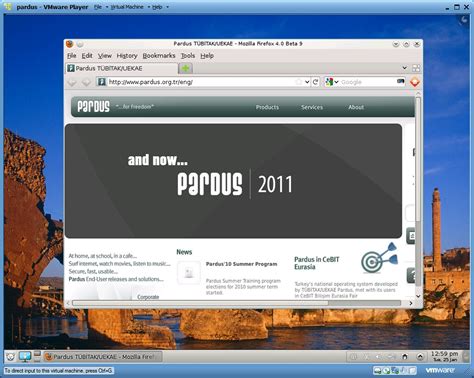Click the tab groups grid icon
This screenshot has height=378, width=474.
click(x=416, y=68)
